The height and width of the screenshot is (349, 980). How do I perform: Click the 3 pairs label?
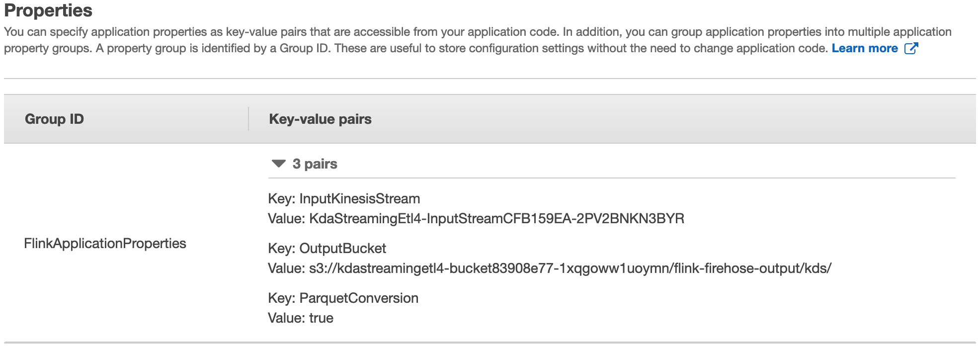pos(315,164)
